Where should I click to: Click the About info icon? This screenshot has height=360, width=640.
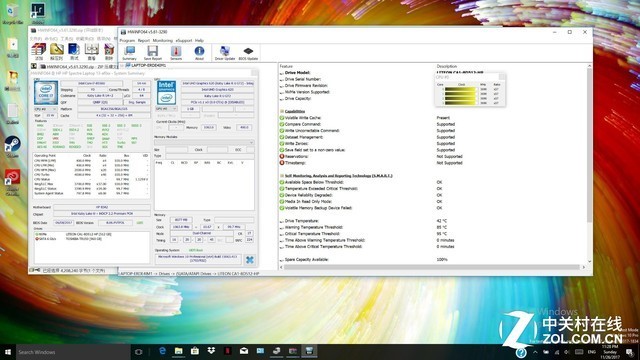(199, 53)
